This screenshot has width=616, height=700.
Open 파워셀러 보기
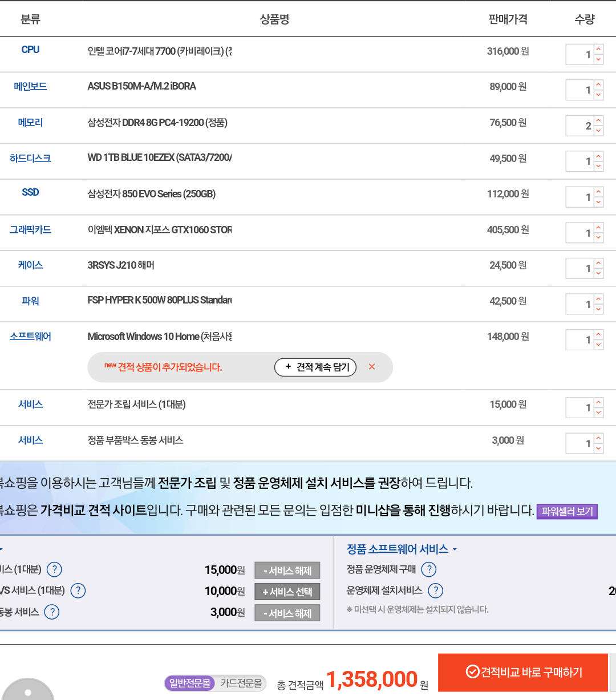click(x=567, y=511)
